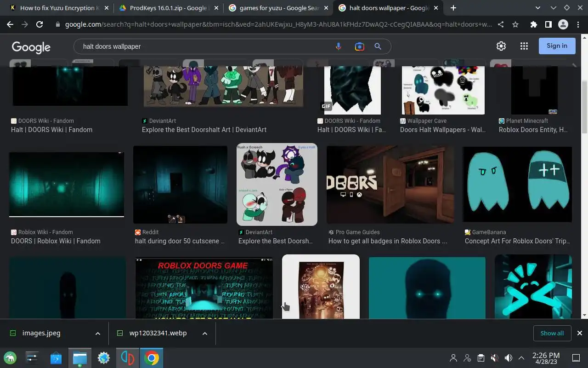This screenshot has width=588, height=368.
Task: Open the Rush x Screech cartoon thumbnail
Action: tap(277, 184)
